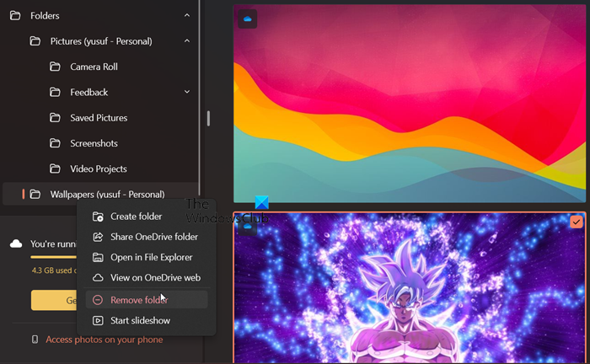Choose Open in File Explorer menu entry
Image resolution: width=590 pixels, height=364 pixels.
coord(147,257)
